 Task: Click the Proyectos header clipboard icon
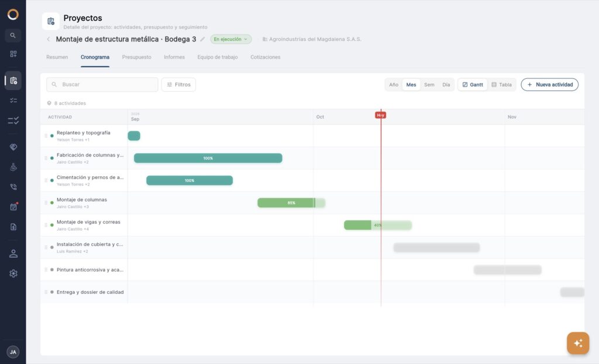(x=51, y=21)
